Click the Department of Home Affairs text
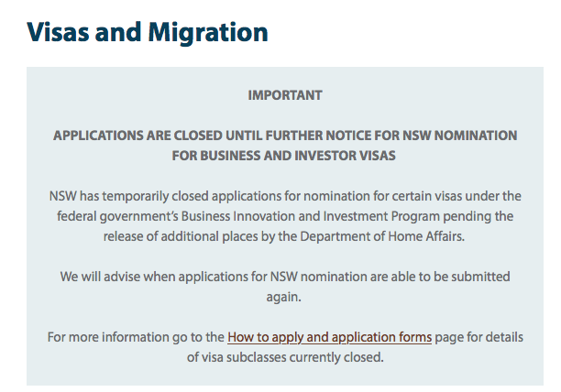 381,236
